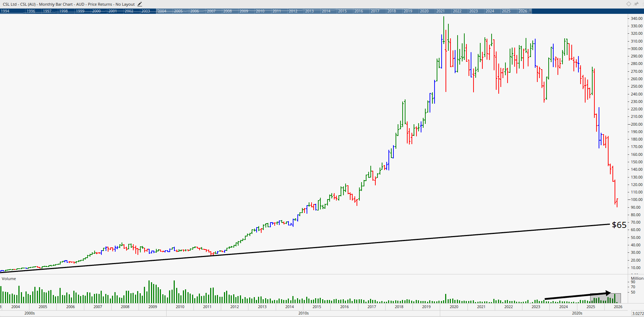Click 1994 in the top overview timeline strip
Screen dimensions: 644x317
[x=5, y=11]
